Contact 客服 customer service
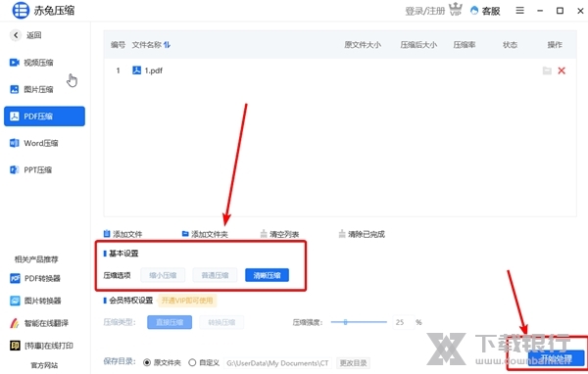Screen dimensions: 588x374 pyautogui.click(x=485, y=11)
